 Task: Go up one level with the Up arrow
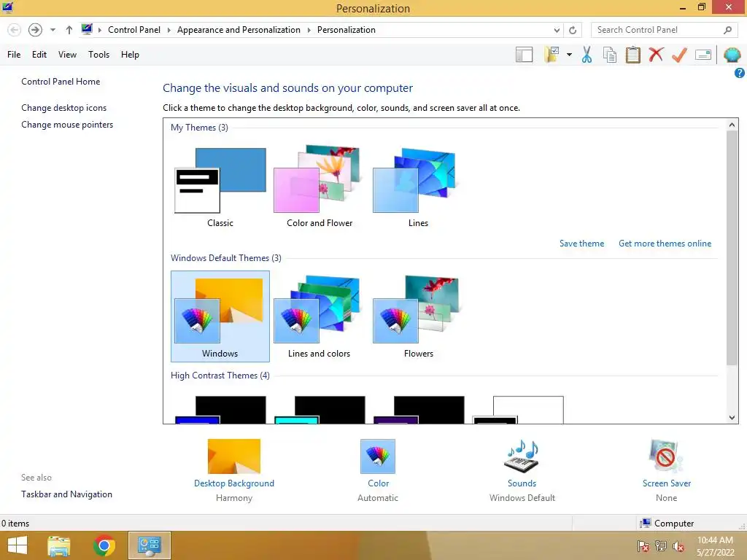click(69, 30)
